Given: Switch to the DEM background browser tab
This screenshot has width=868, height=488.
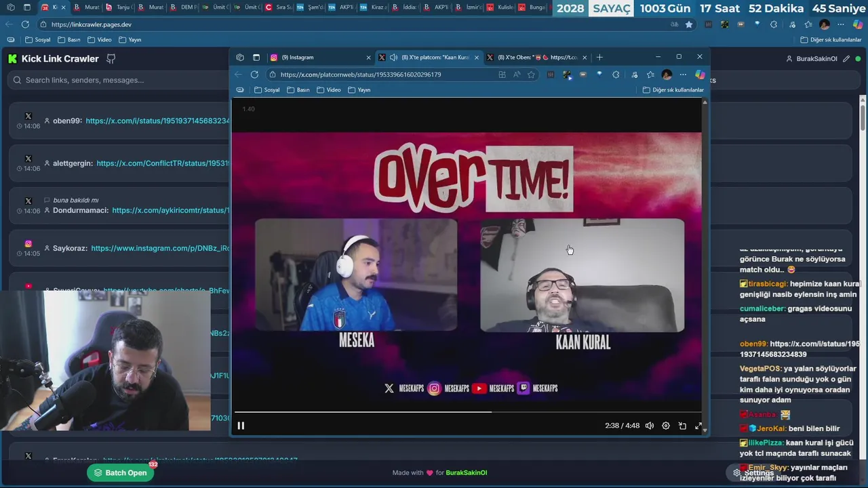Looking at the screenshot, I should coord(183,7).
